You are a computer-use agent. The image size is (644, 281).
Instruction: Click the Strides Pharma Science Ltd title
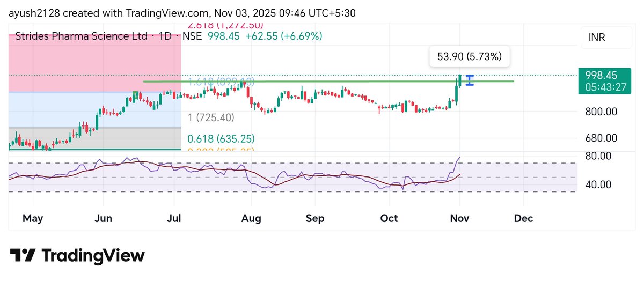click(x=81, y=36)
